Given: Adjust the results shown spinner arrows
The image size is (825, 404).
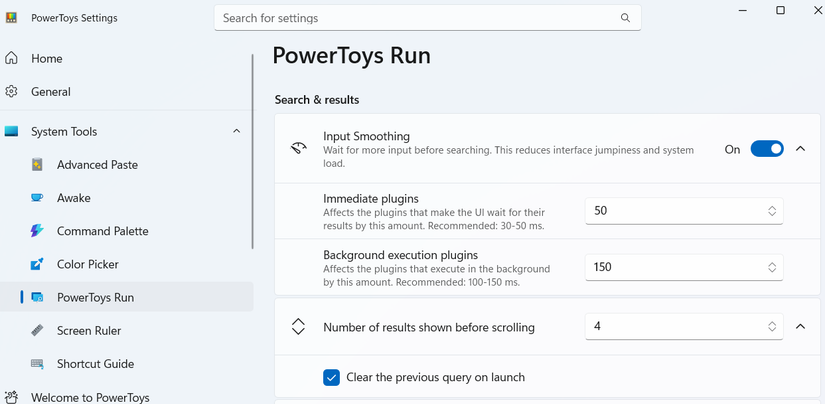Looking at the screenshot, I should pyautogui.click(x=772, y=327).
